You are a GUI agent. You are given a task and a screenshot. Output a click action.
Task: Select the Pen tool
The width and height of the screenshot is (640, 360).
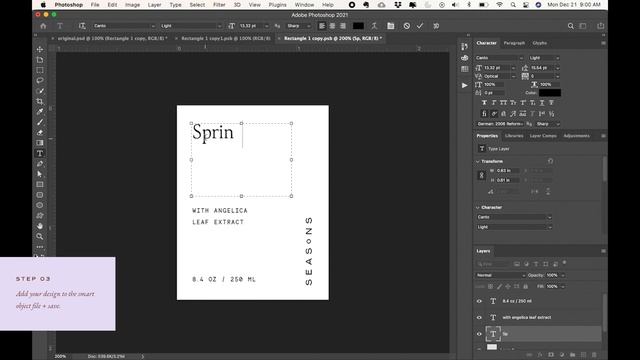click(40, 164)
